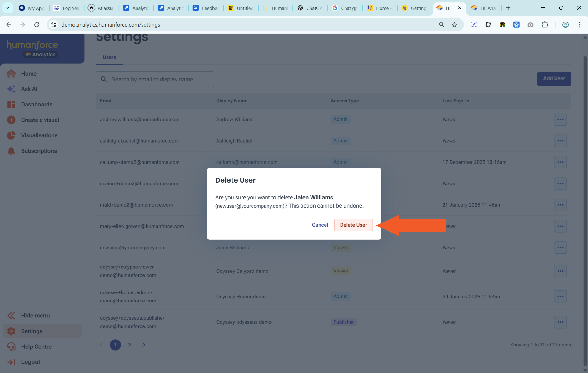Confirm with the Delete User button
Screen dimensions: 588x373
[x=353, y=225]
